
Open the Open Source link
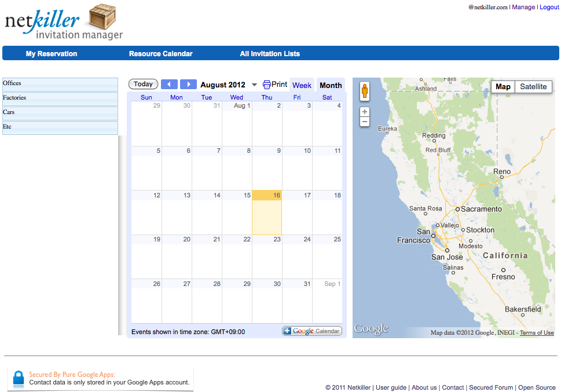coord(537,387)
